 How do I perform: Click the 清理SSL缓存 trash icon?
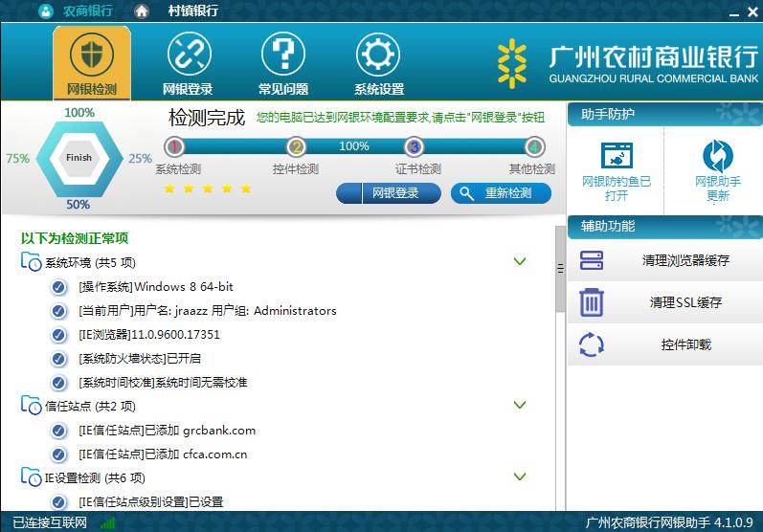(592, 302)
